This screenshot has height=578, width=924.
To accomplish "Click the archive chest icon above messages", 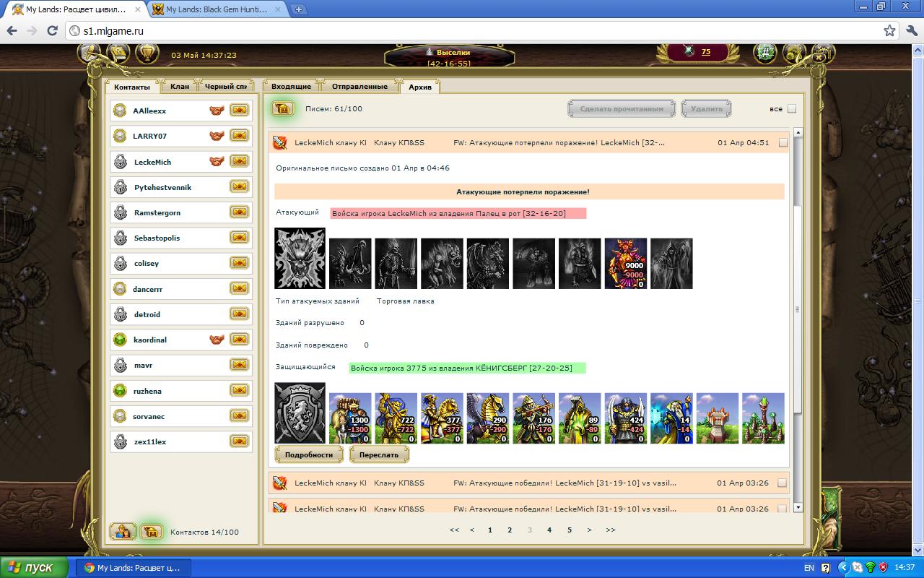I will pos(282,108).
